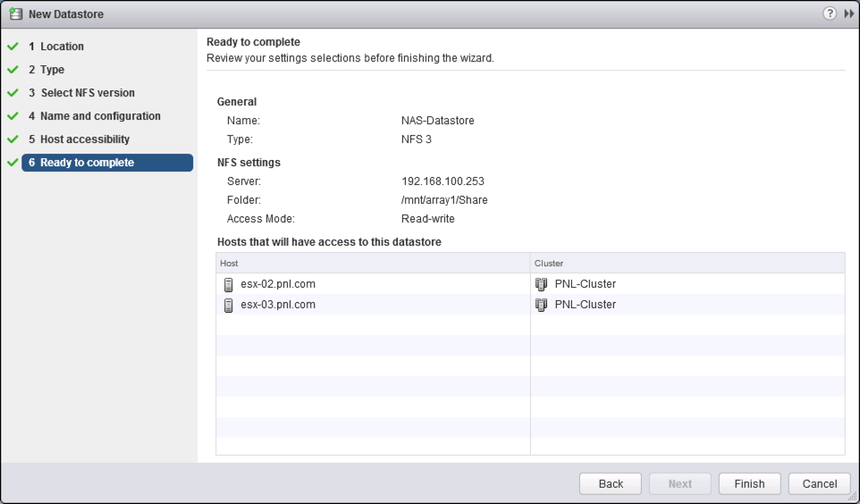This screenshot has height=504, width=860.
Task: Open step 5 Host accessibility
Action: click(80, 139)
